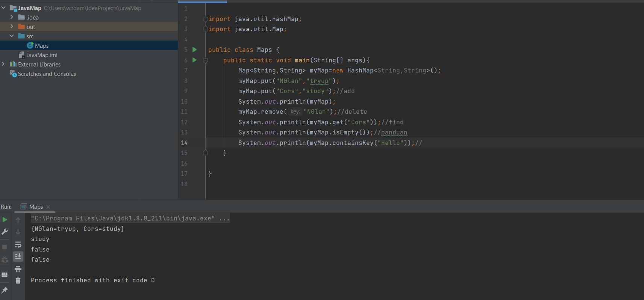Select the External Libraries label

(39, 65)
